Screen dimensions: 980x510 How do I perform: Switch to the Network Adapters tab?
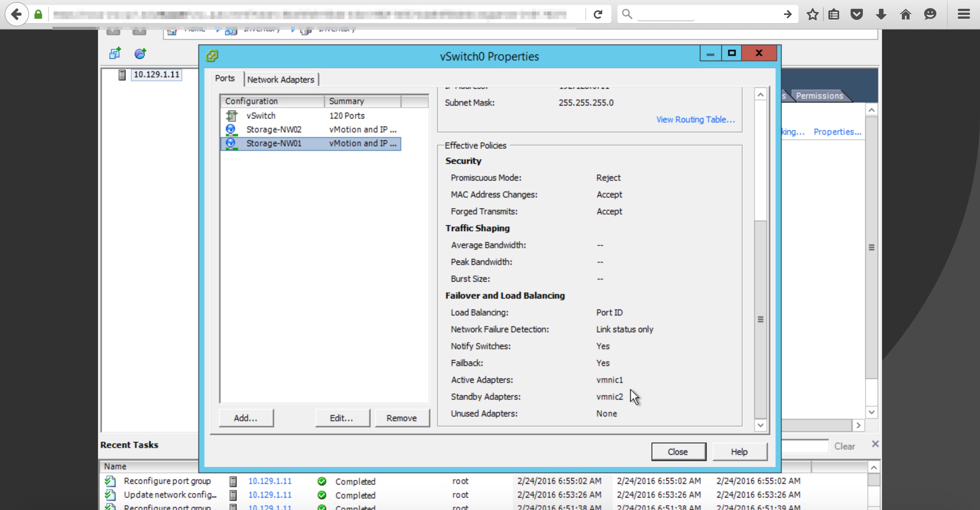click(280, 80)
